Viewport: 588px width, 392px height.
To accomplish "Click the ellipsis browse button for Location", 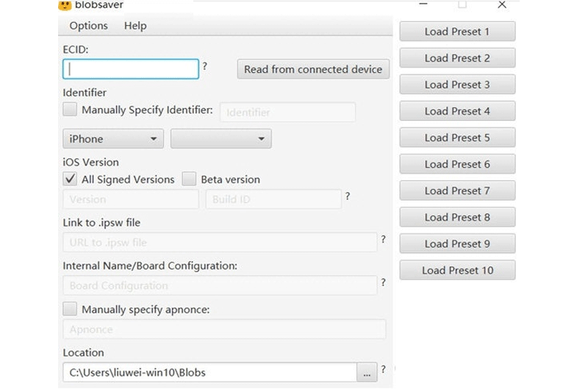I will pos(367,373).
